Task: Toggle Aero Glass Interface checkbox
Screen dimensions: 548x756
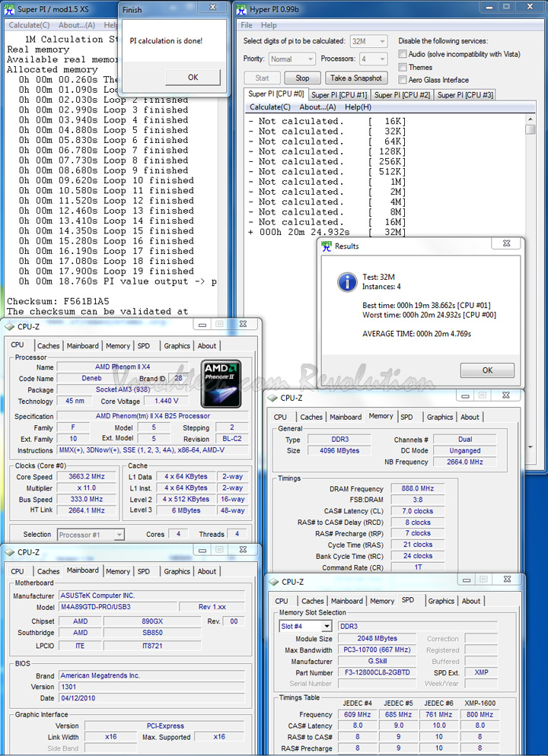Action: [x=403, y=80]
